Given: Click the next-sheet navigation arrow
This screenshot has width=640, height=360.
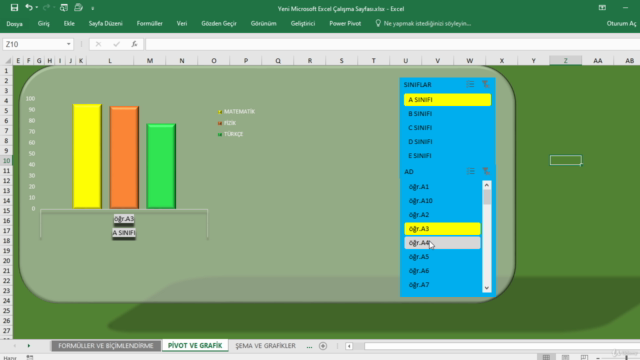Looking at the screenshot, I should tap(29, 346).
